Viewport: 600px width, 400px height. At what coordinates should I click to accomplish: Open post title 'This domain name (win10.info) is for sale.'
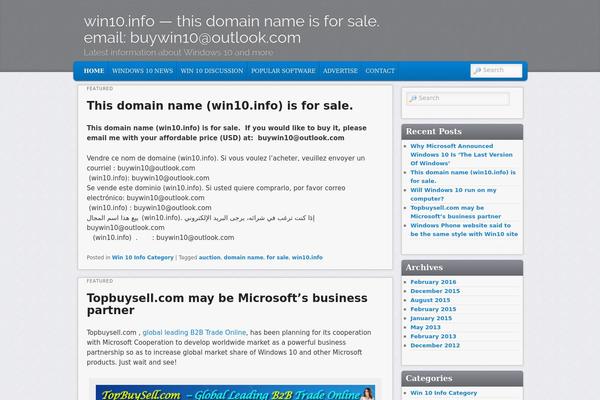click(x=220, y=106)
